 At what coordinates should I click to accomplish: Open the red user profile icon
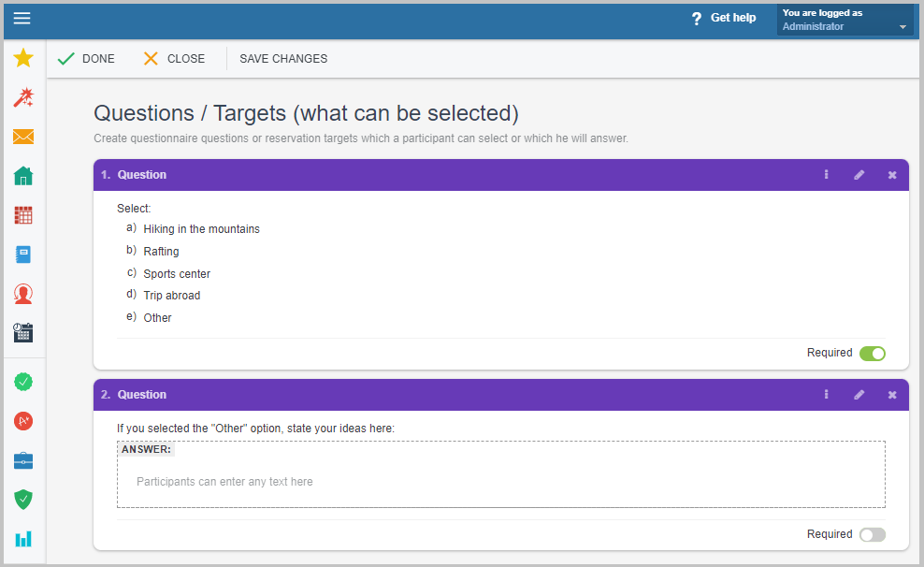pyautogui.click(x=23, y=294)
